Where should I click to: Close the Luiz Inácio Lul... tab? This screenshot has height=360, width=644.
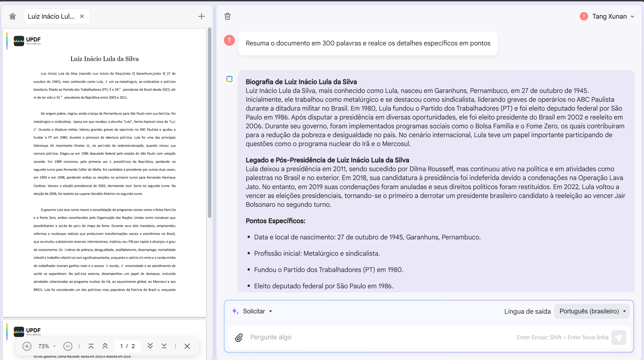pos(82,16)
